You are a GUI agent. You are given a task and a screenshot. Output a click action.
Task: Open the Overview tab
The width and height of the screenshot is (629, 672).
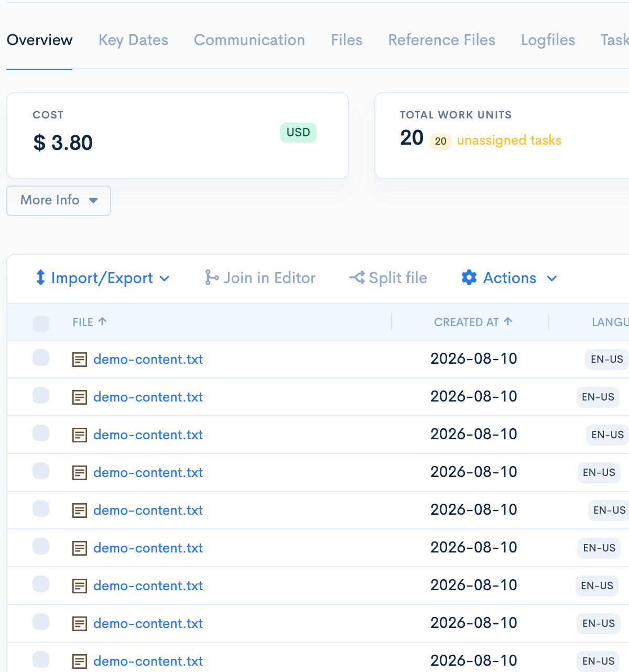[39, 40]
